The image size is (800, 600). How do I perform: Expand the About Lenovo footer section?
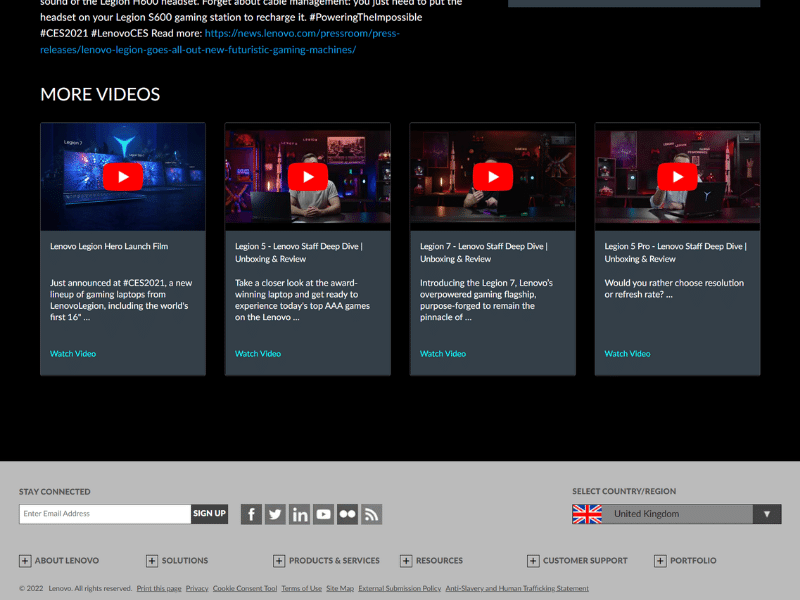tap(25, 561)
